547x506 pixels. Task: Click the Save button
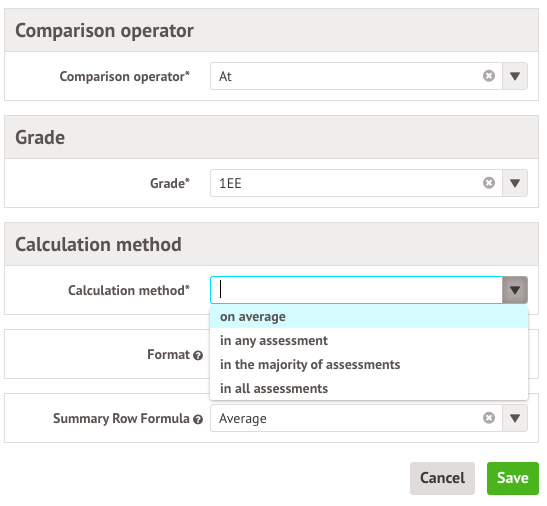tap(513, 478)
